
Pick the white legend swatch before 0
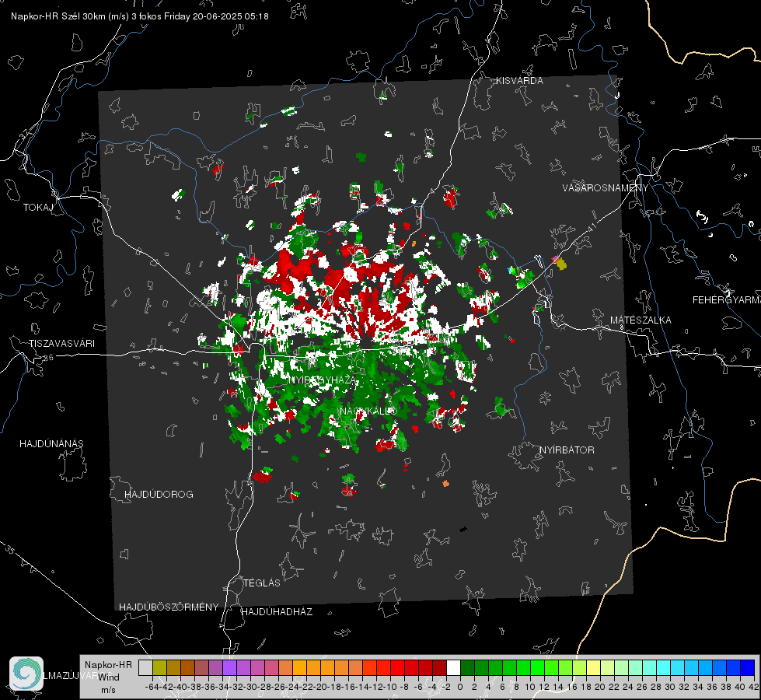[x=453, y=667]
